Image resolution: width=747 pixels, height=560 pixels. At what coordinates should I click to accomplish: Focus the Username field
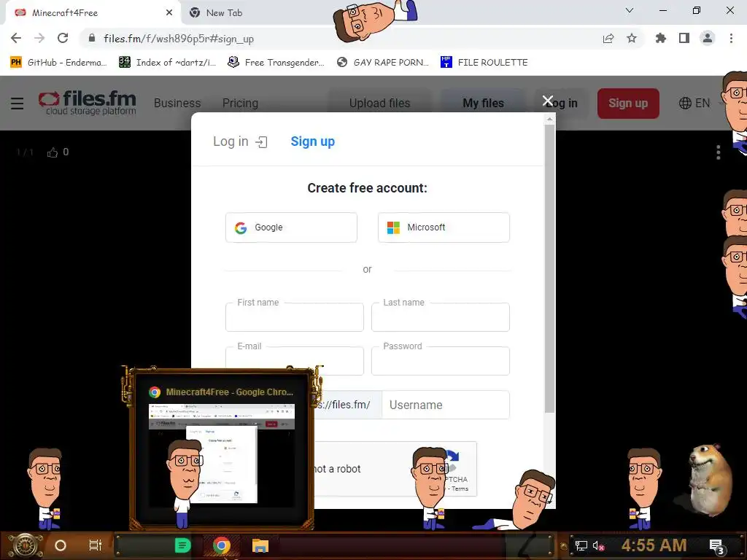pyautogui.click(x=446, y=405)
